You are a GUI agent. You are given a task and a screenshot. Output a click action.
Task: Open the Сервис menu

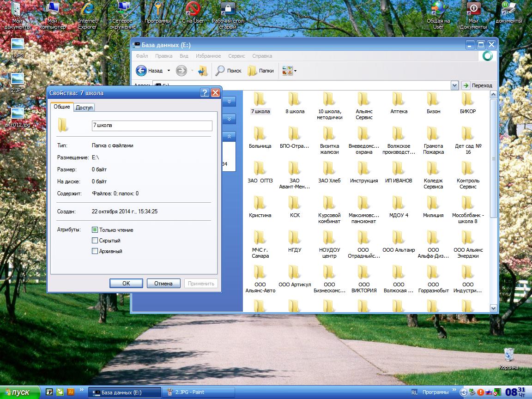pos(236,56)
